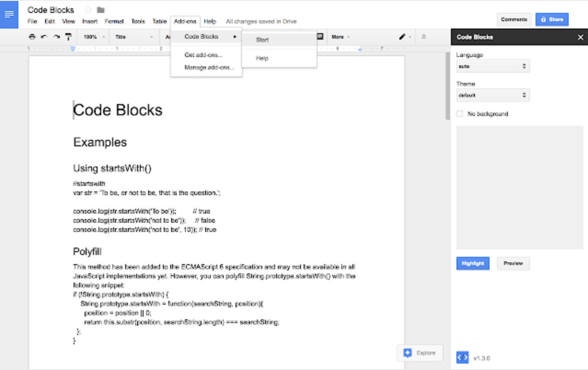
Task: Click the document vertical scrollbar
Action: coord(448,86)
